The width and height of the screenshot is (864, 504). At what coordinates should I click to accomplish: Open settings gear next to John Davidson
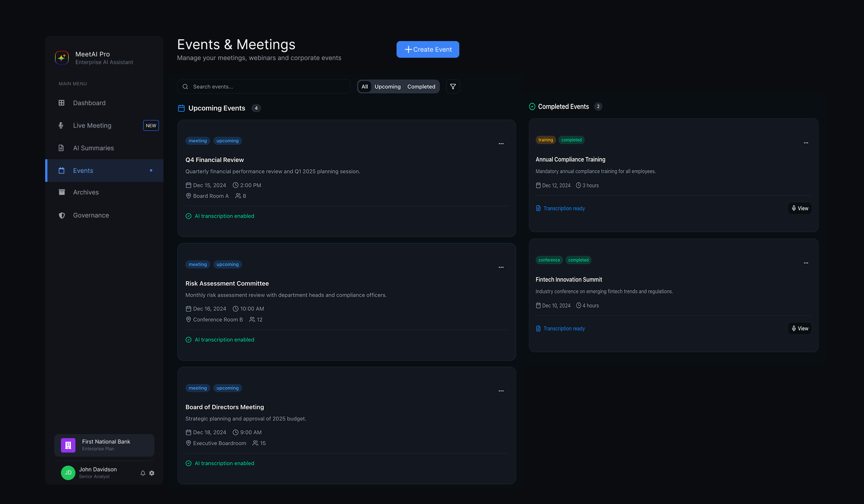pos(152,473)
